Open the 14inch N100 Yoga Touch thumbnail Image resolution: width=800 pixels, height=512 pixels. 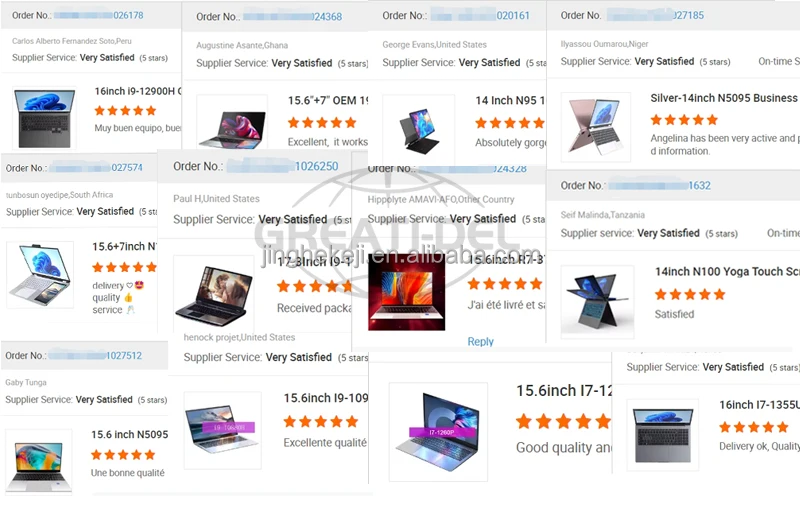pos(597,302)
